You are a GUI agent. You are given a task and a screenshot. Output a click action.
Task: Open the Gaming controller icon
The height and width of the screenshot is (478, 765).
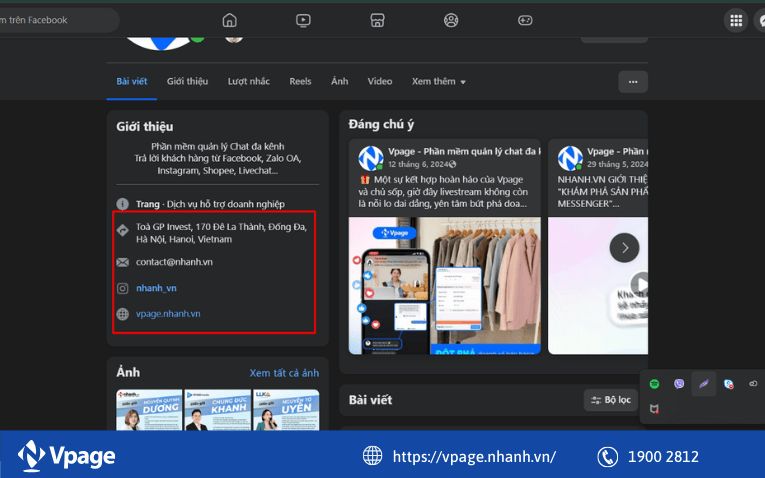(x=525, y=20)
